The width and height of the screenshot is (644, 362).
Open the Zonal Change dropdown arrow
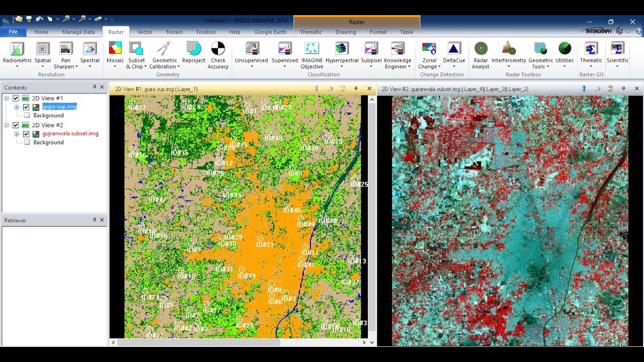coord(439,66)
